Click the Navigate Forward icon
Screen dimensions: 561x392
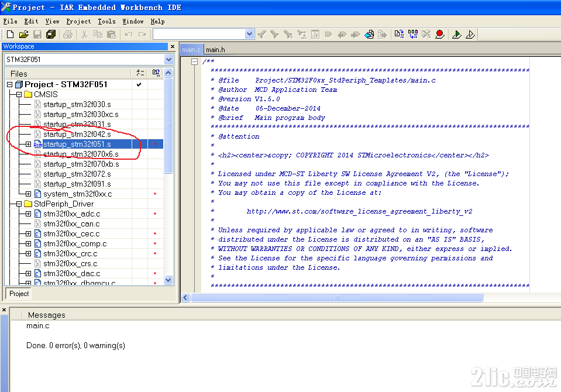383,35
